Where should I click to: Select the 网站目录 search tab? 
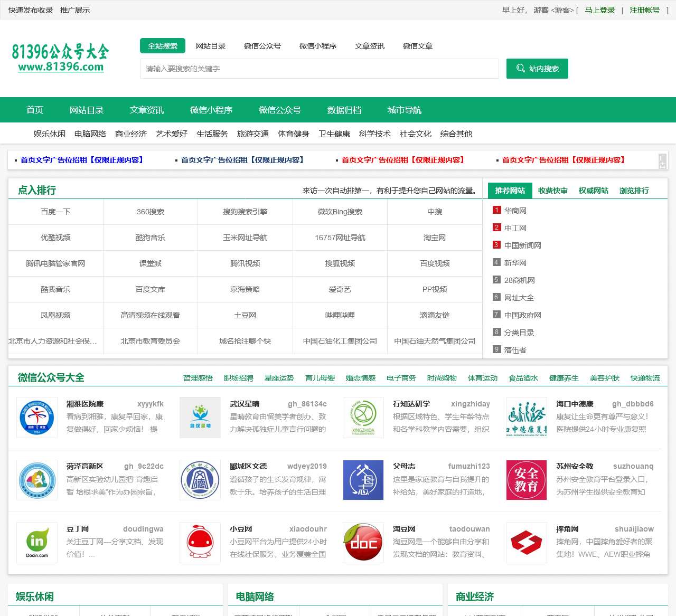click(x=211, y=46)
